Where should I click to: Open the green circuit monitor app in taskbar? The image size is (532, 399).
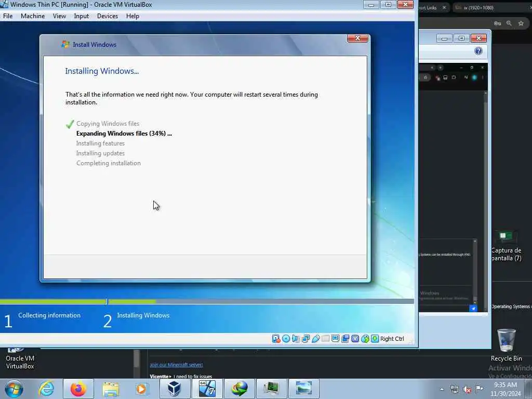point(271,389)
